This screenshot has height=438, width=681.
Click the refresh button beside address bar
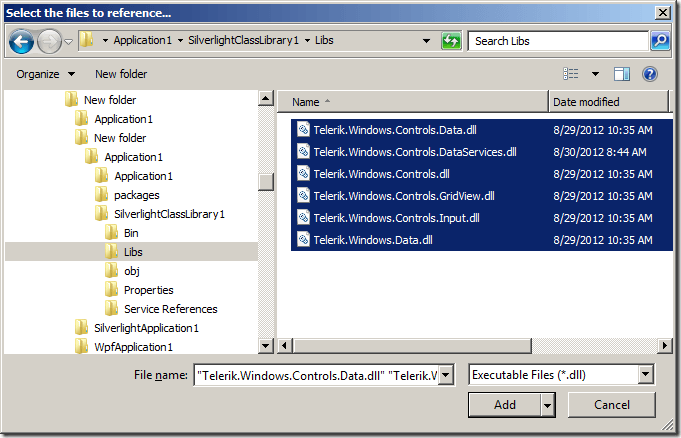452,41
